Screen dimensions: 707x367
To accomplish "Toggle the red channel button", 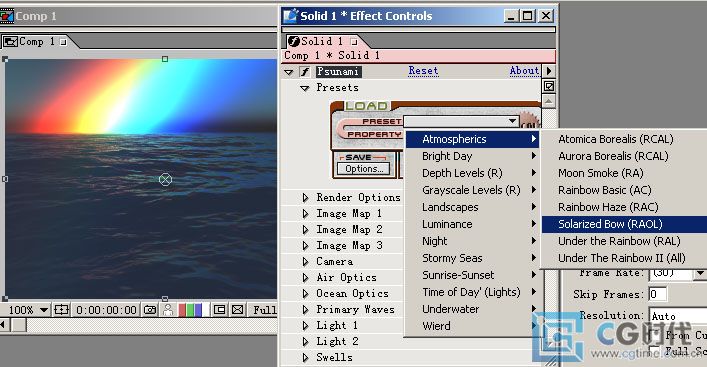I will coord(182,310).
